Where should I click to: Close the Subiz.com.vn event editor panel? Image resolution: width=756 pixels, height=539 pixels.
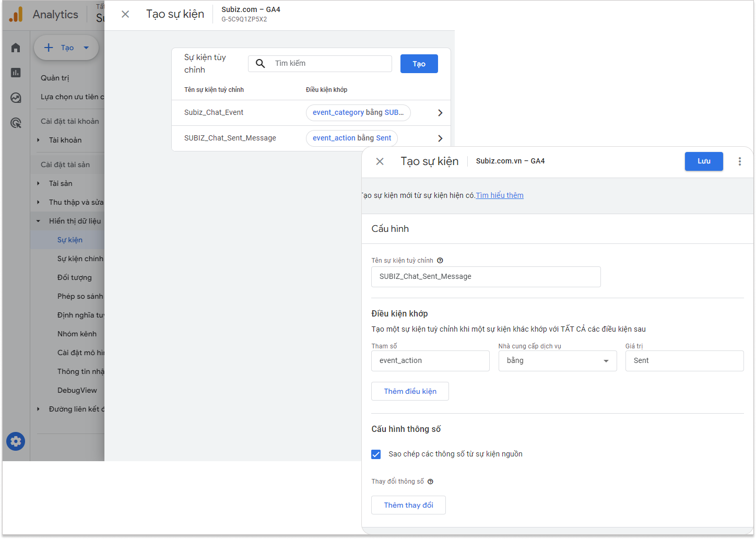pyautogui.click(x=380, y=161)
